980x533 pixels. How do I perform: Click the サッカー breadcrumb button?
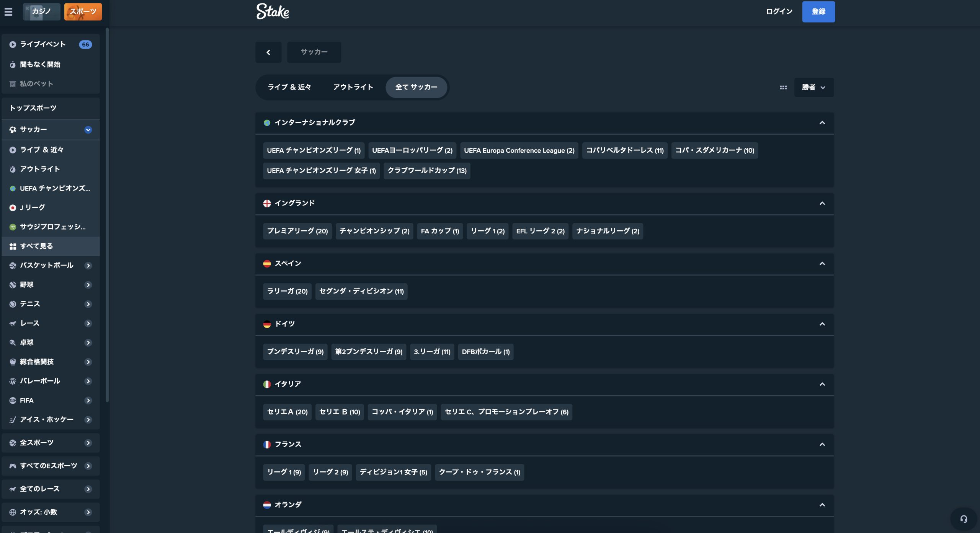click(314, 52)
